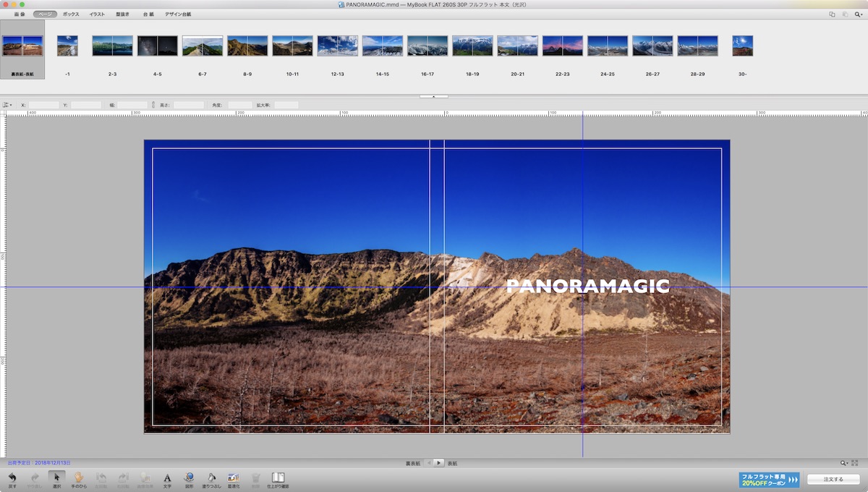The width and height of the screenshot is (868, 492).
Task: Switch to the イラスト tab
Action: tap(97, 14)
